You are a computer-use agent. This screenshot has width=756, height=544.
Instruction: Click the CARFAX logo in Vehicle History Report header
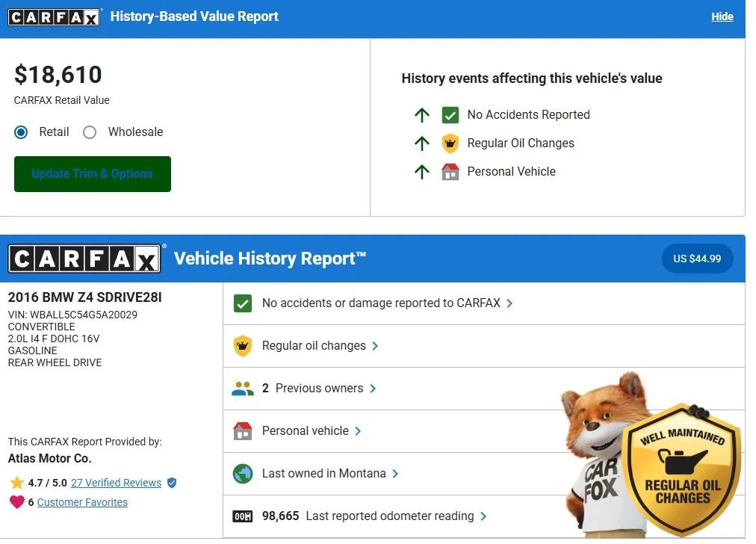click(x=85, y=259)
